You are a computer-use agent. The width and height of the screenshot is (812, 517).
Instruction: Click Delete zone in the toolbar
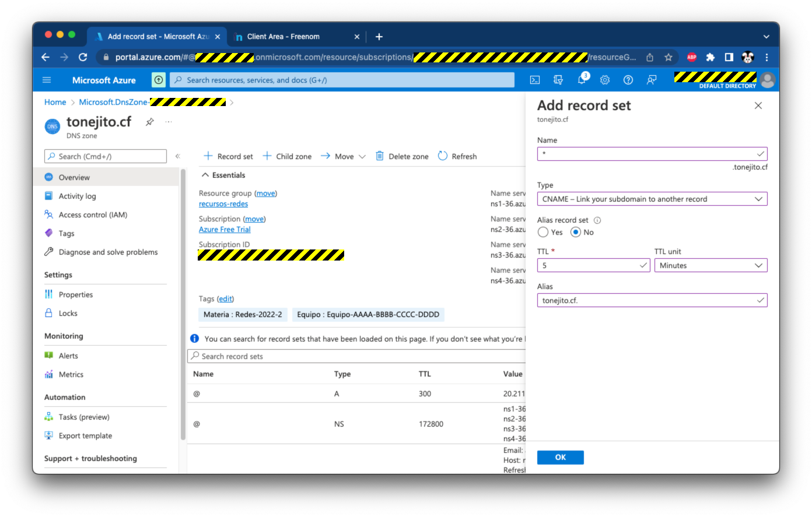pos(402,156)
